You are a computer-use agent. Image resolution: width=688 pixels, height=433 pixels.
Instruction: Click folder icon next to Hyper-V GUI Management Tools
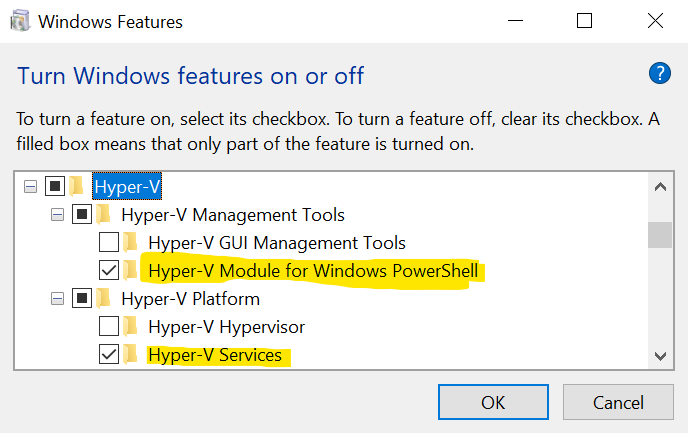click(130, 242)
